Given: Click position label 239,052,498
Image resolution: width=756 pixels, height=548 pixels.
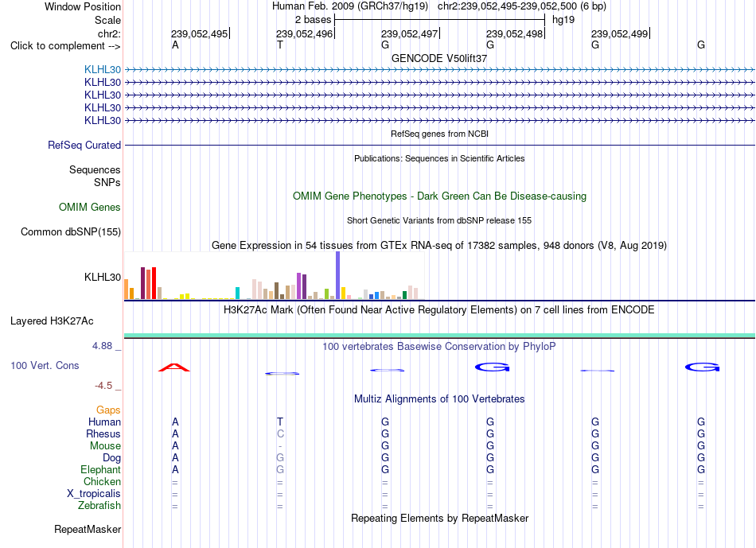Looking at the screenshot, I should pyautogui.click(x=515, y=33).
